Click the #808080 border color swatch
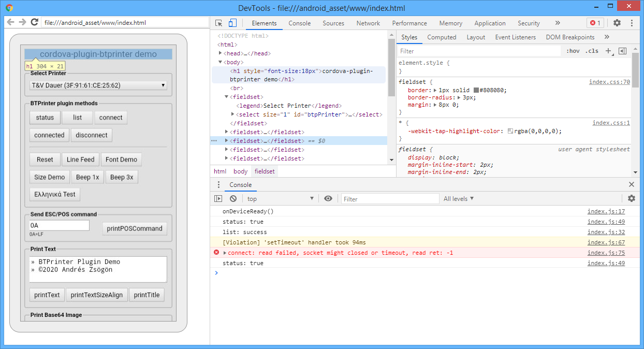Screen dimensions: 644x349 (x=476, y=90)
